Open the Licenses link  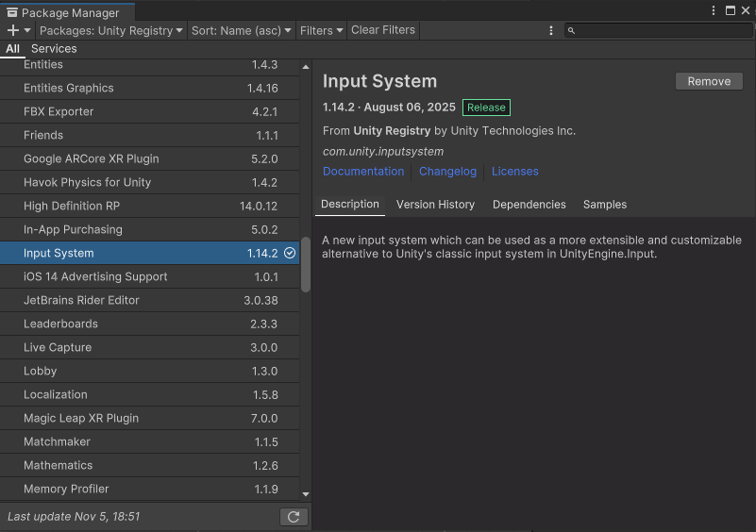(515, 172)
